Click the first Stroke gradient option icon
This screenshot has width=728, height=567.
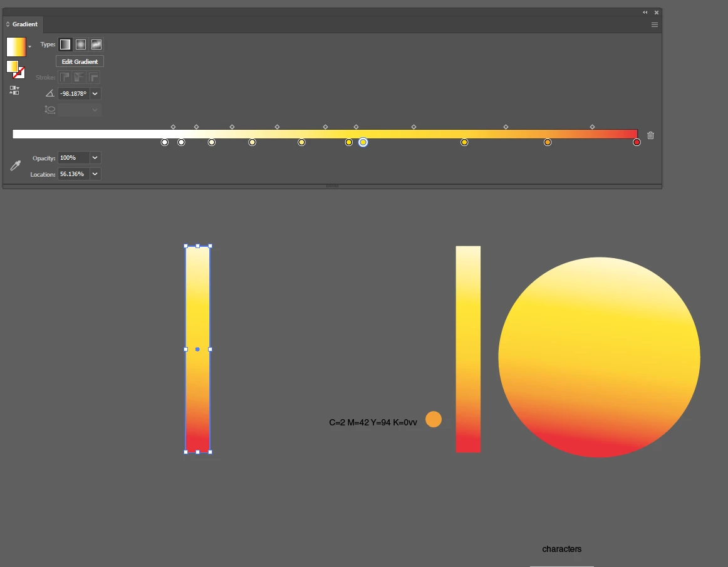(x=65, y=77)
